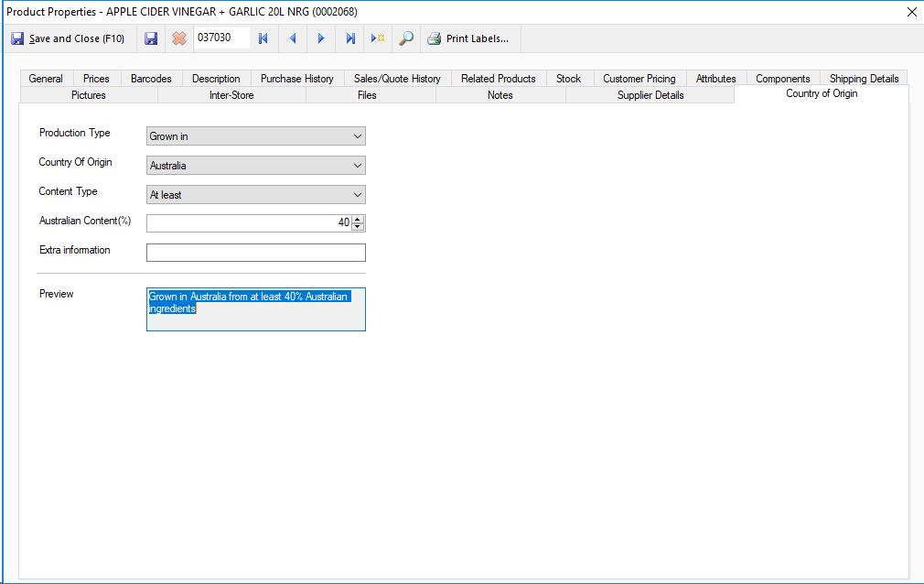
Task: Click the Preview text box
Action: [256, 309]
